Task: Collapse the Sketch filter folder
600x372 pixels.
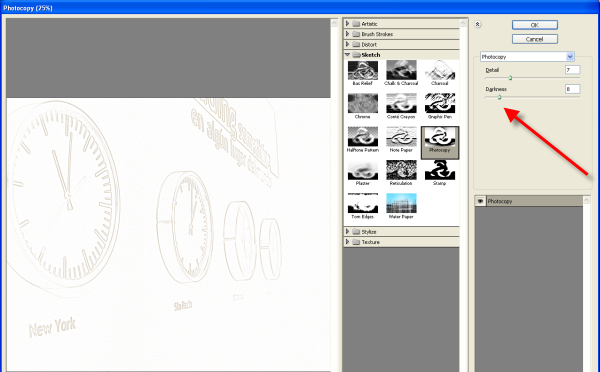Action: (347, 55)
